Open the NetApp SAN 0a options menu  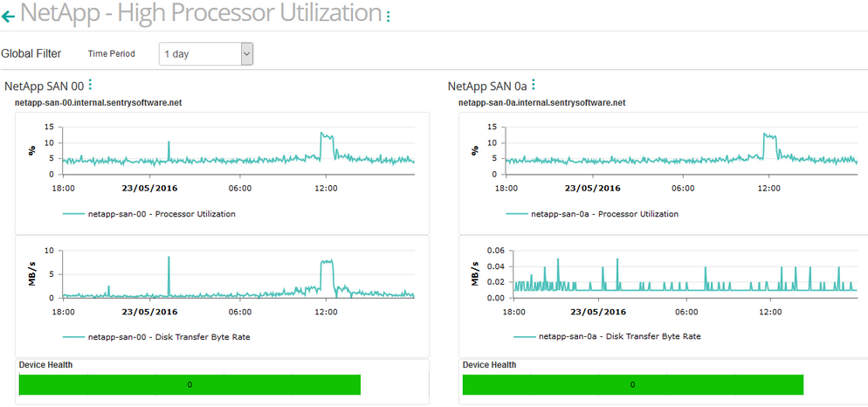tap(533, 85)
